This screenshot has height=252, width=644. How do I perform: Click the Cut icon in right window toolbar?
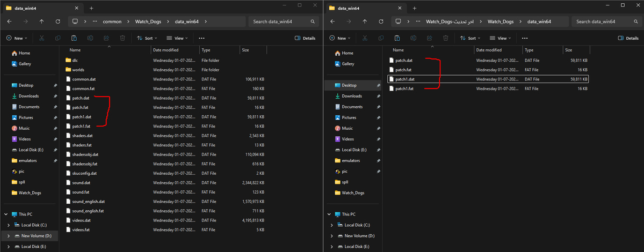tap(365, 38)
